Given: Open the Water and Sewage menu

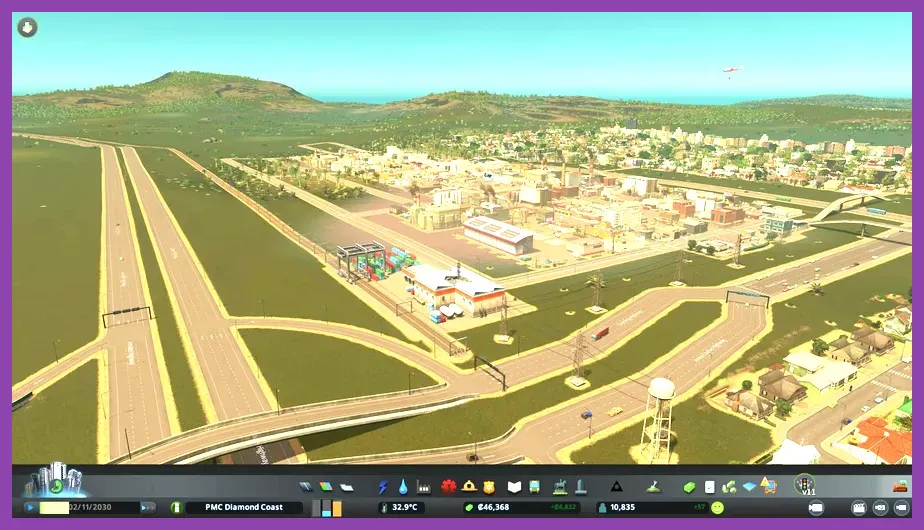Looking at the screenshot, I should click(403, 487).
